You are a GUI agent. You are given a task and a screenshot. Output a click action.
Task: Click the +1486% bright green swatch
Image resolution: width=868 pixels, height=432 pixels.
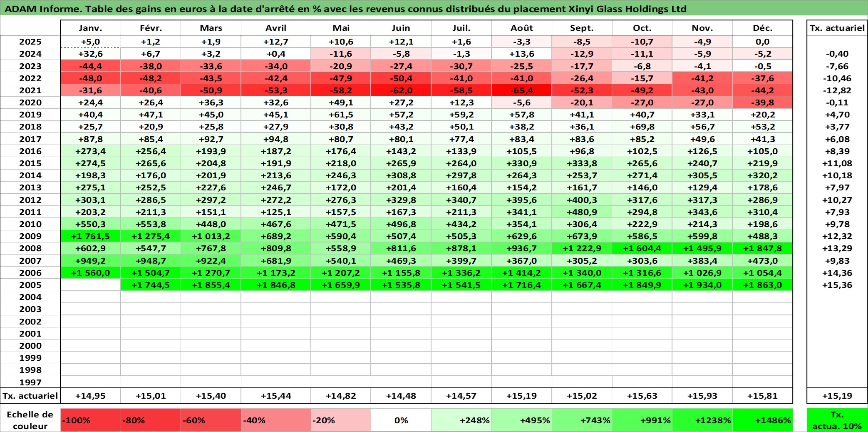coord(763,420)
